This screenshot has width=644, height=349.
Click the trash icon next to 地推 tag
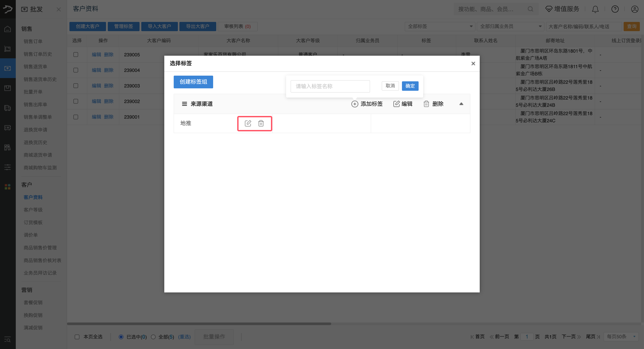tap(261, 123)
